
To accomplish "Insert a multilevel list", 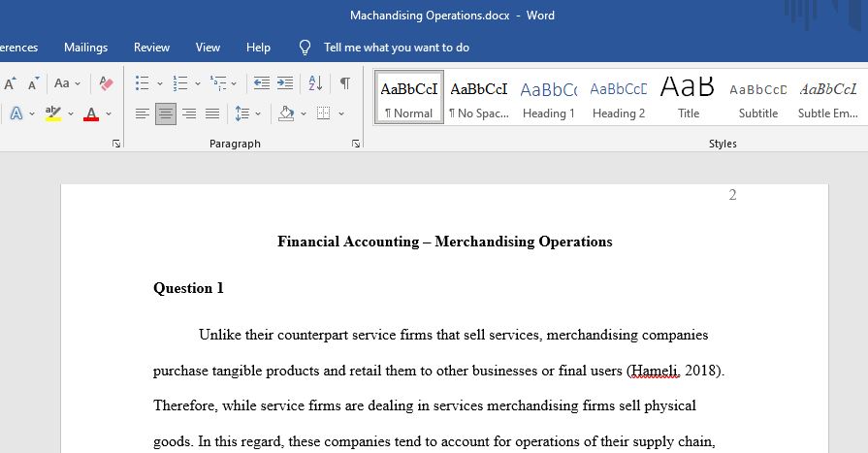I will click(x=218, y=83).
